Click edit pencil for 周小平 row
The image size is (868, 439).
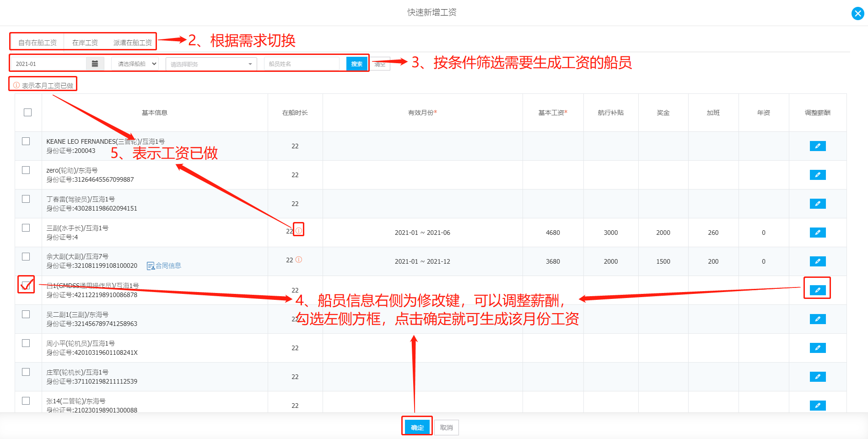(817, 348)
